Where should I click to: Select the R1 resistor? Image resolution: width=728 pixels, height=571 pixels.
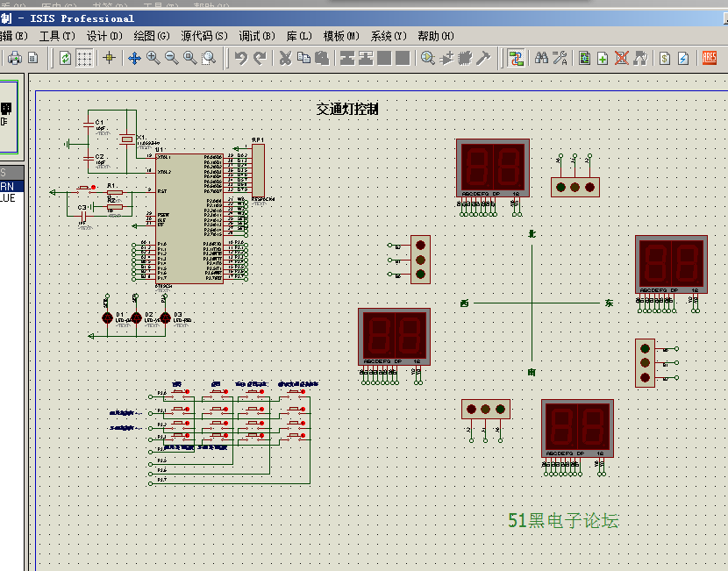(115, 192)
